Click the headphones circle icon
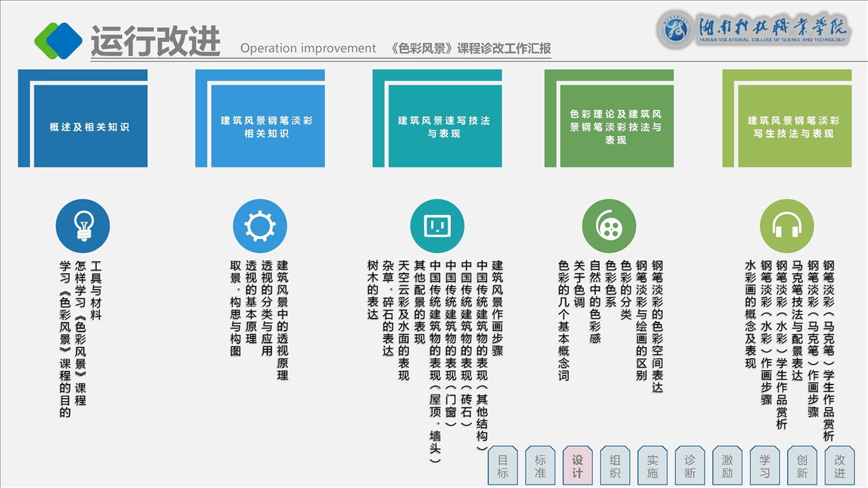This screenshot has height=488, width=868. pos(787,226)
